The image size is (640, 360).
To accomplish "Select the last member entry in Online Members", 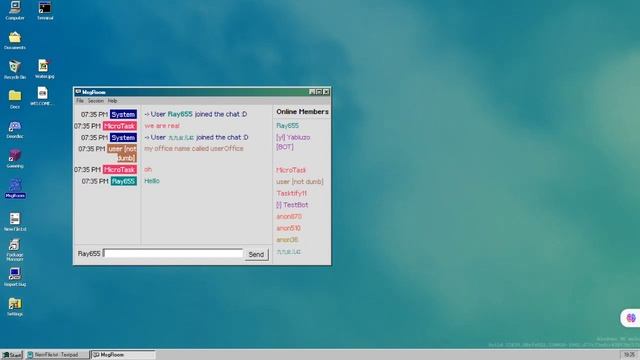I will 289,251.
